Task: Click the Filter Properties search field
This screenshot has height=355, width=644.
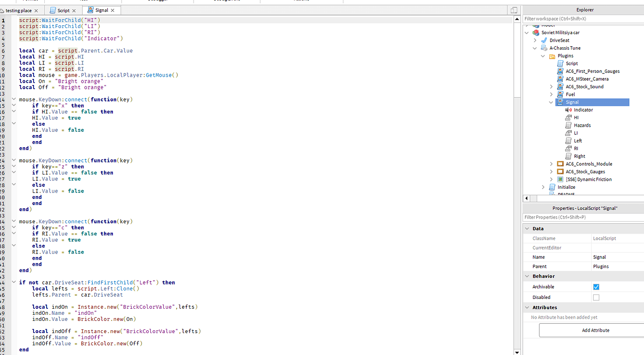Action: (x=583, y=217)
